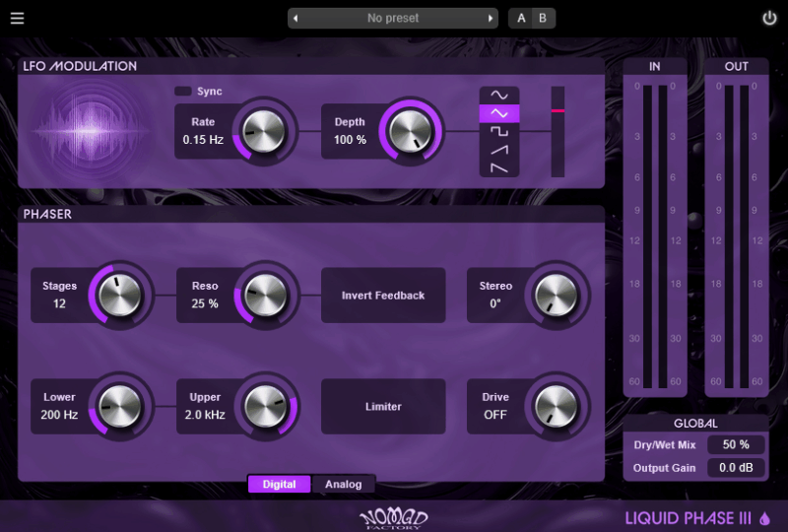Image resolution: width=788 pixels, height=532 pixels.
Task: Switch to A comparison state
Action: click(x=521, y=18)
